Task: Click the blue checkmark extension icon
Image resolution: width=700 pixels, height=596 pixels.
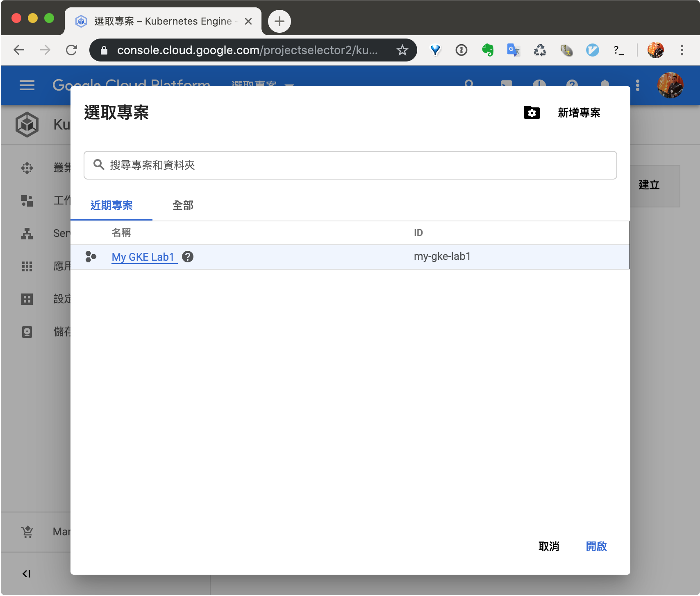Action: (x=592, y=50)
